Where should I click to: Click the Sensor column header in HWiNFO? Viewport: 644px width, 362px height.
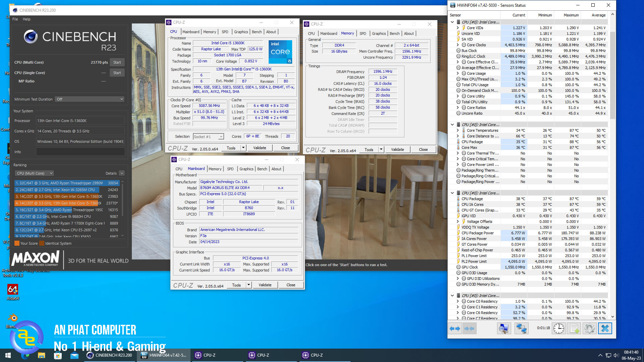click(x=474, y=15)
